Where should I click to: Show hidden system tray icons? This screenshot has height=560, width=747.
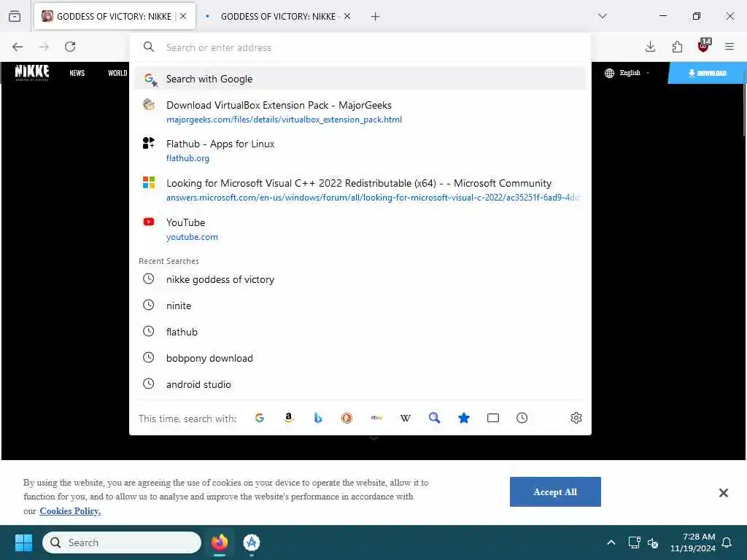tap(611, 542)
